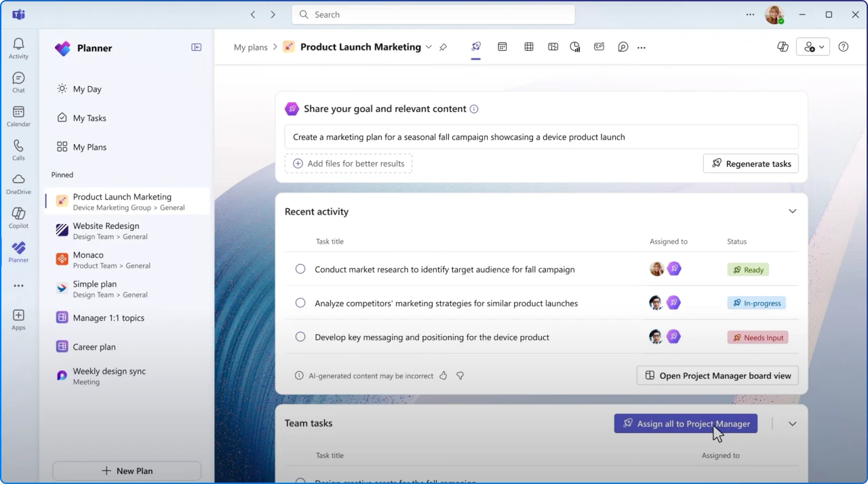Open task Analyze competitors' marketing strategies title
This screenshot has width=868, height=484.
[x=446, y=303]
